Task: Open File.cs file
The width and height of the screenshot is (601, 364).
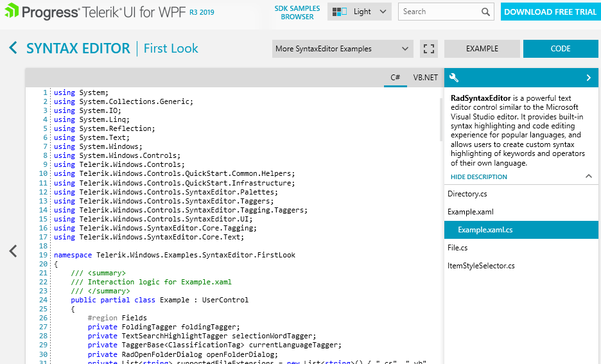Action: pyautogui.click(x=521, y=248)
